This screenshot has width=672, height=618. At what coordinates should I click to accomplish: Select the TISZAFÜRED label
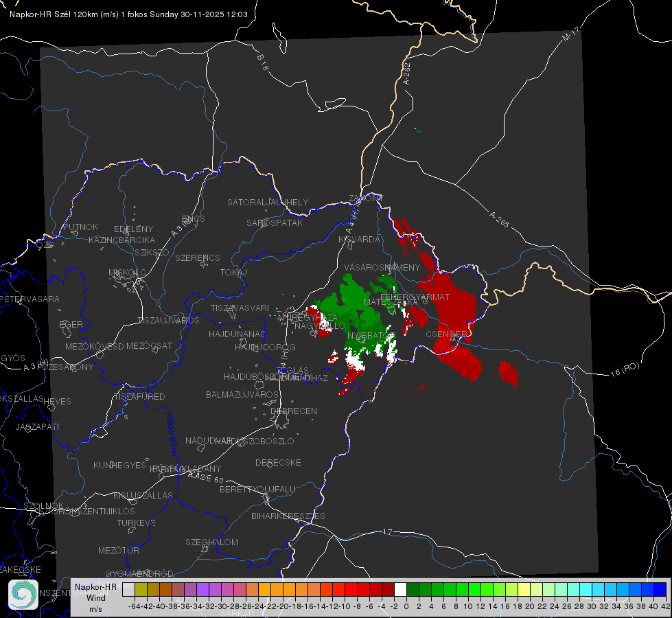139,397
